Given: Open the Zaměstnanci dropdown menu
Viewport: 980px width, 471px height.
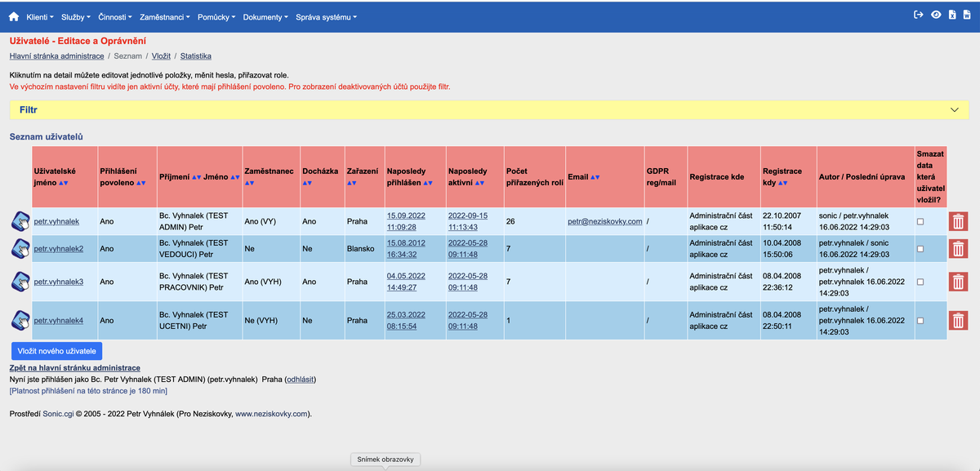Looking at the screenshot, I should click(x=163, y=15).
